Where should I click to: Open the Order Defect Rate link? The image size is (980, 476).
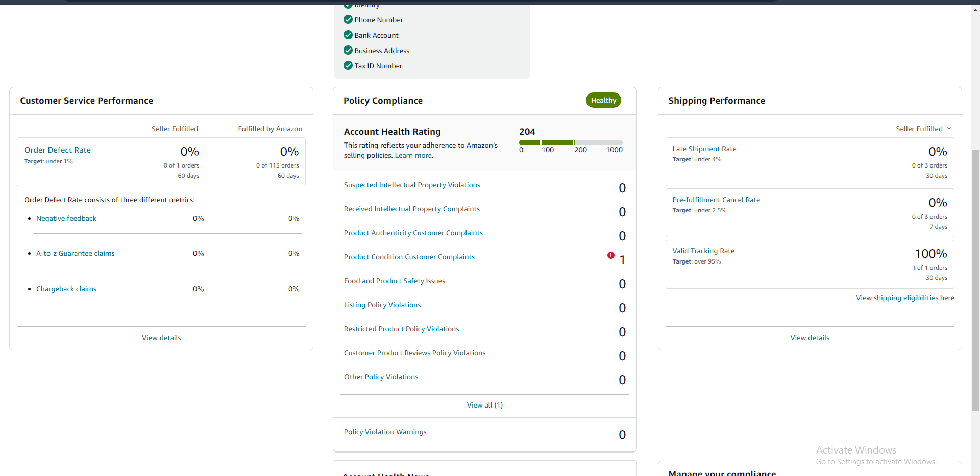(57, 150)
